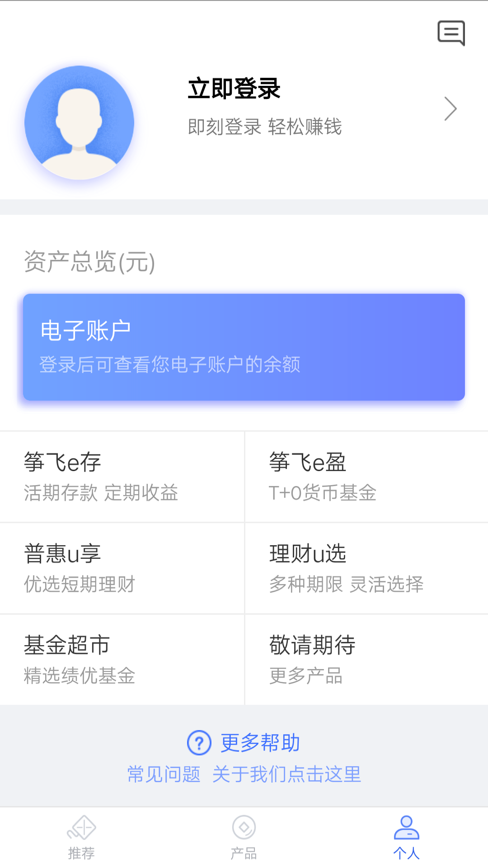Tap the default user avatar

pos(80,123)
